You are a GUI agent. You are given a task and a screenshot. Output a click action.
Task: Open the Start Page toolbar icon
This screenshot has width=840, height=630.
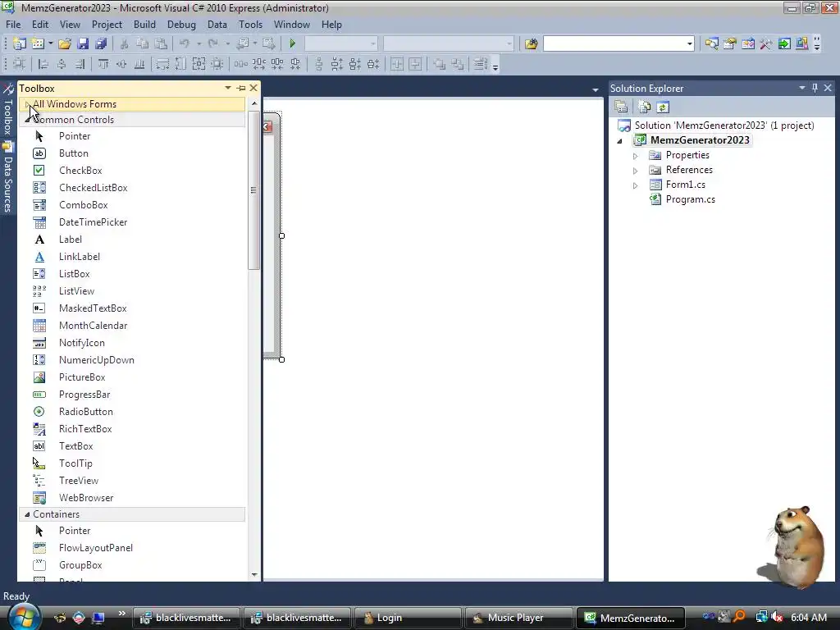783,43
